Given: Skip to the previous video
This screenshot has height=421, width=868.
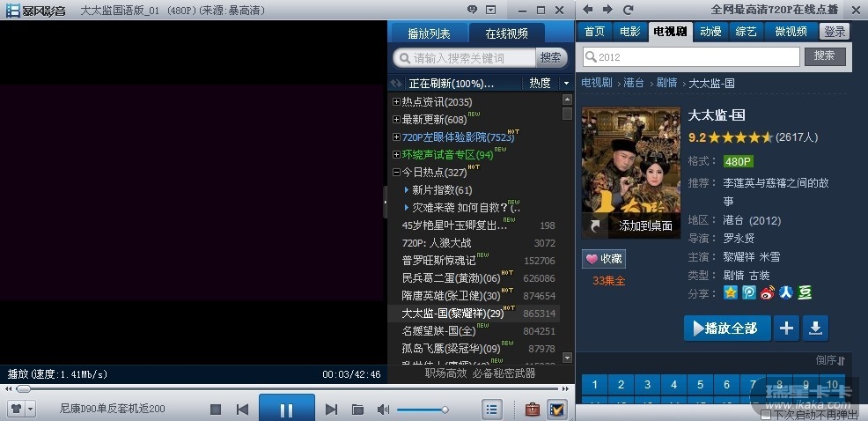Looking at the screenshot, I should 242,410.
